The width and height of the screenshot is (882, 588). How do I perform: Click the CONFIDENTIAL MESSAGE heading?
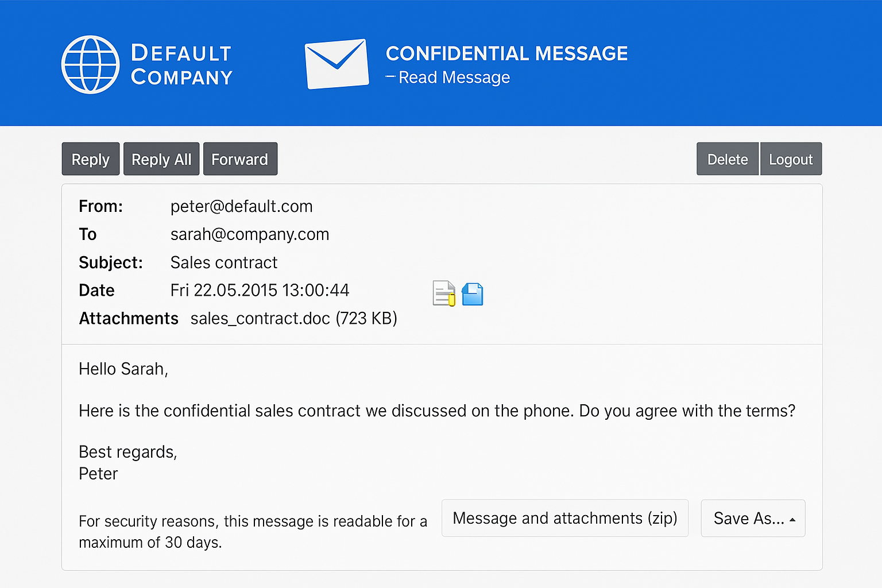tap(506, 53)
